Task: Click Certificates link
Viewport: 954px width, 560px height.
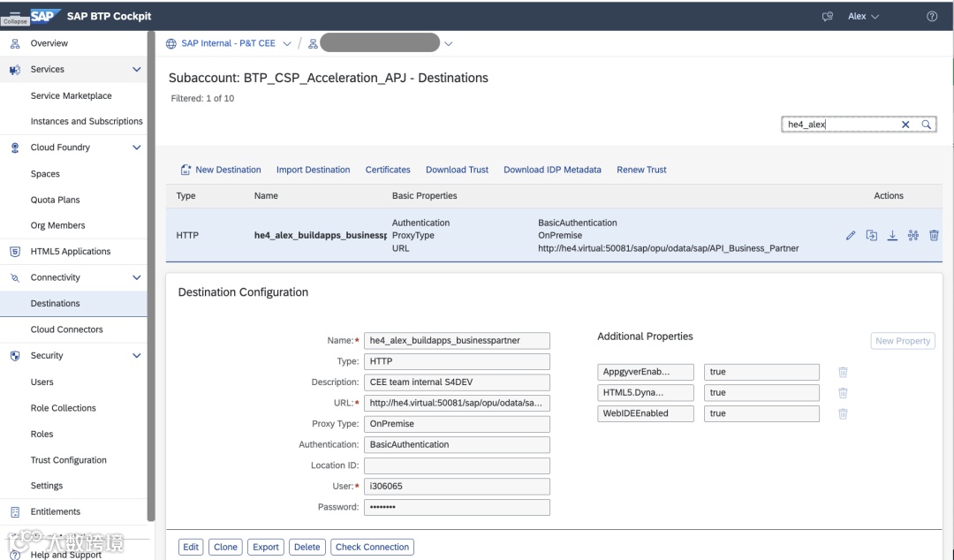Action: tap(388, 170)
